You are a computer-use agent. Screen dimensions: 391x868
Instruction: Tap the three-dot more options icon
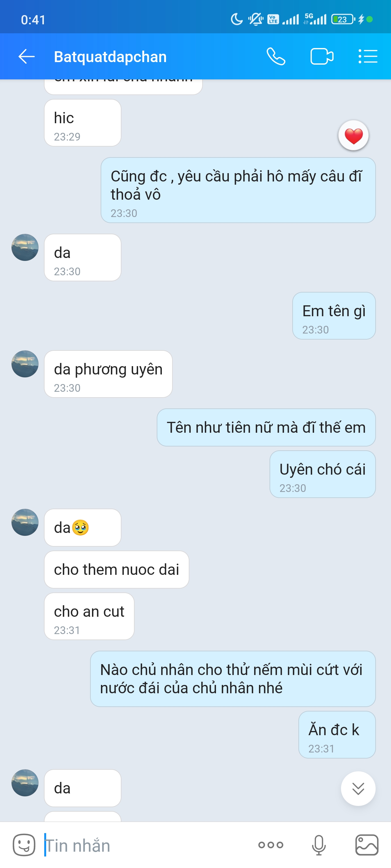[x=270, y=845]
